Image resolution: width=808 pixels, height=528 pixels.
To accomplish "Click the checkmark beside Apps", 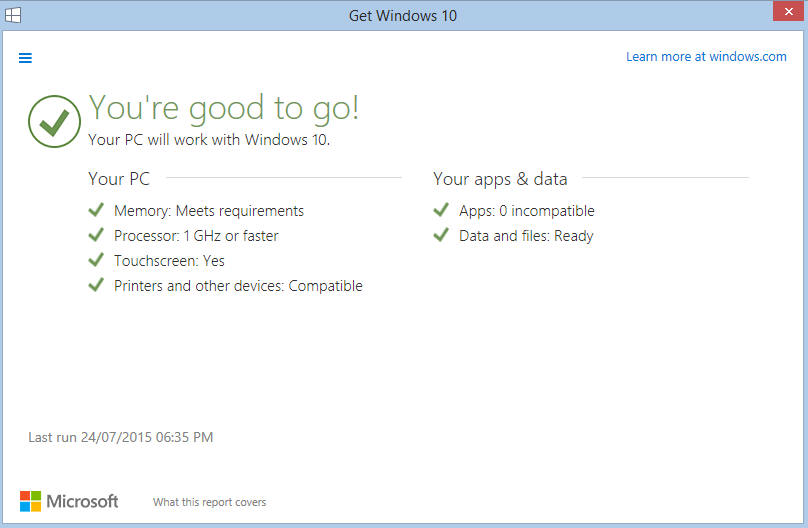I will coord(441,210).
